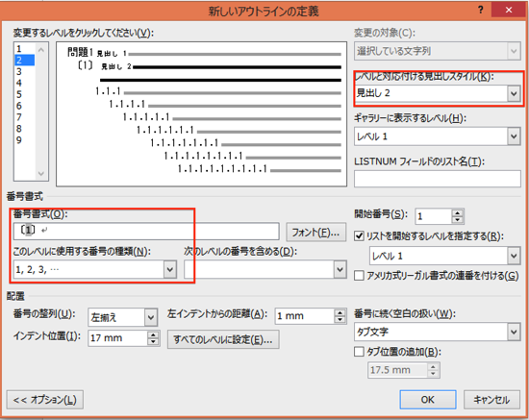Select level 2 in the level list
529x420 pixels.
[x=24, y=60]
